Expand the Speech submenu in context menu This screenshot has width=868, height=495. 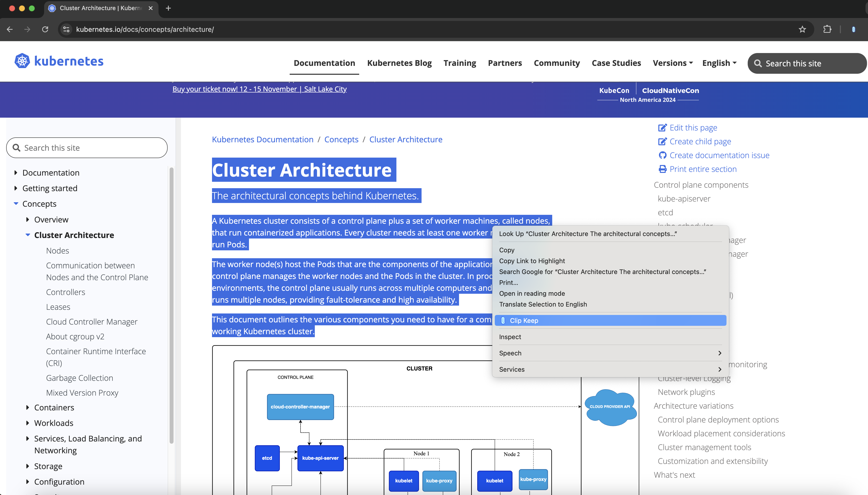pos(610,353)
